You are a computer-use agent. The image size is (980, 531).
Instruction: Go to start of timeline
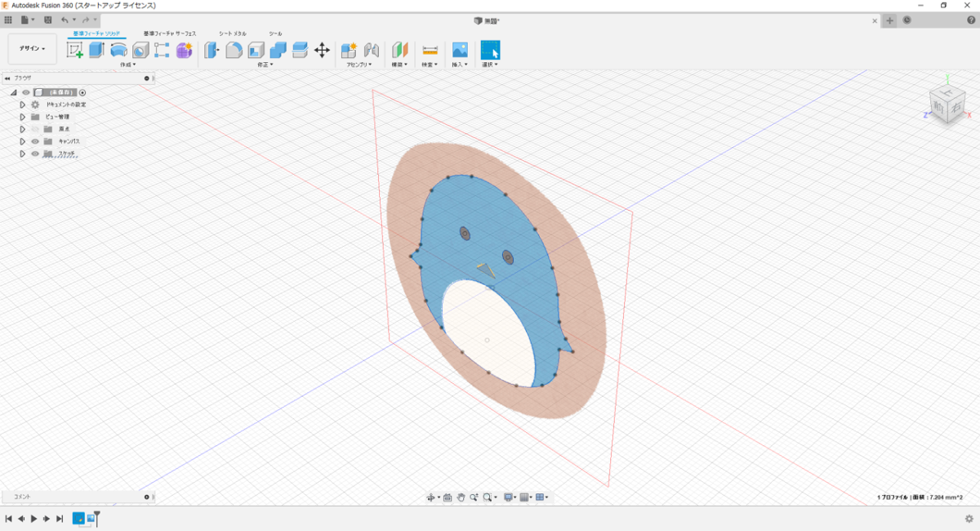pos(8,518)
